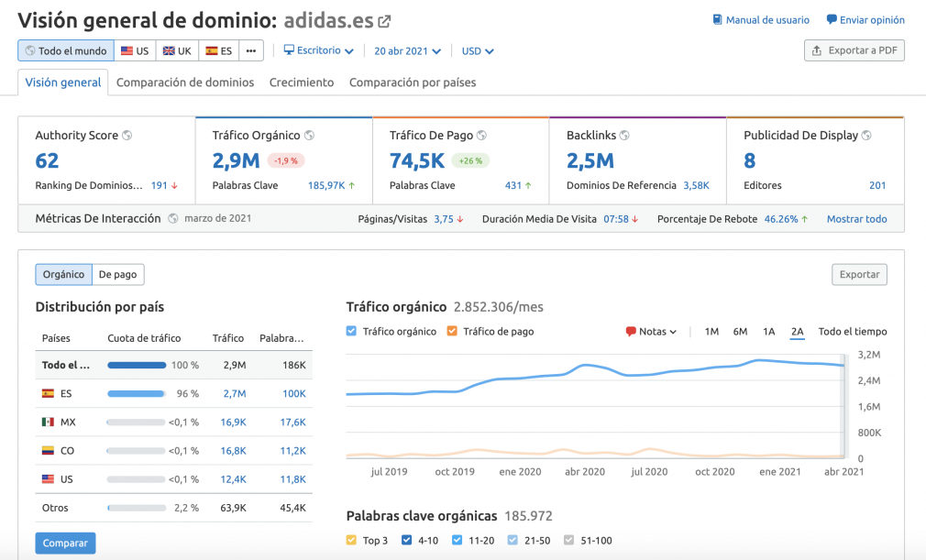Select 6M chart time range
The image size is (926, 560).
point(740,332)
